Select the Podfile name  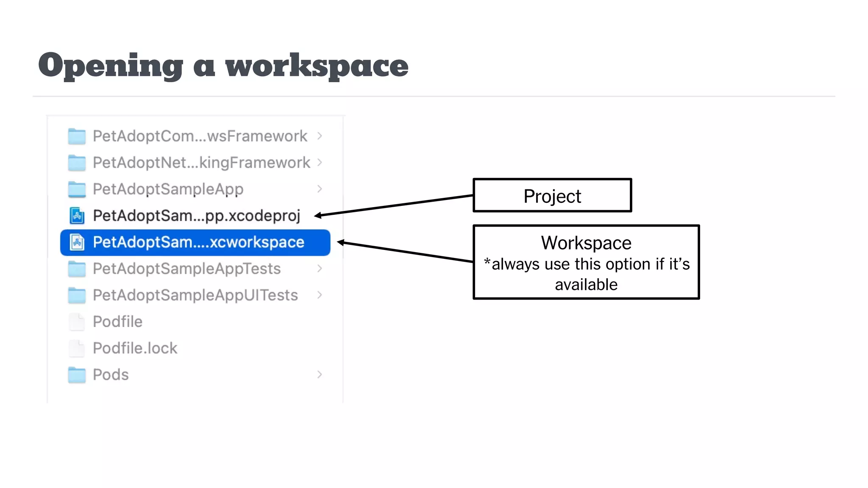118,322
